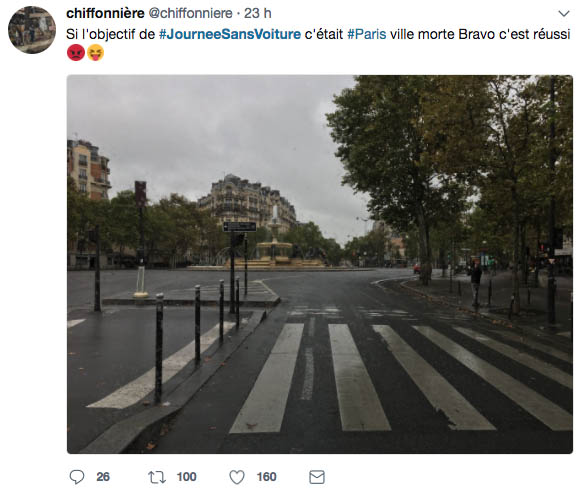Screen dimensions: 583x492
Task: Click the tongue-out face emoji
Action: pos(96,52)
